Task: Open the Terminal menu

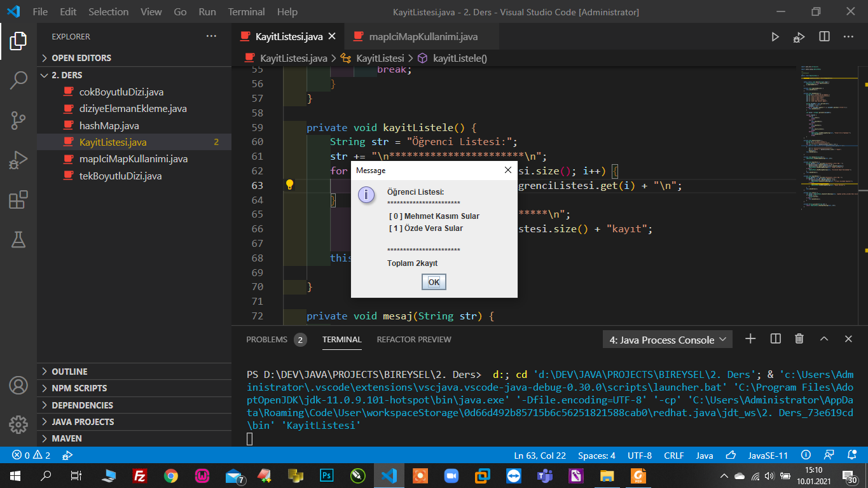Action: coord(246,11)
